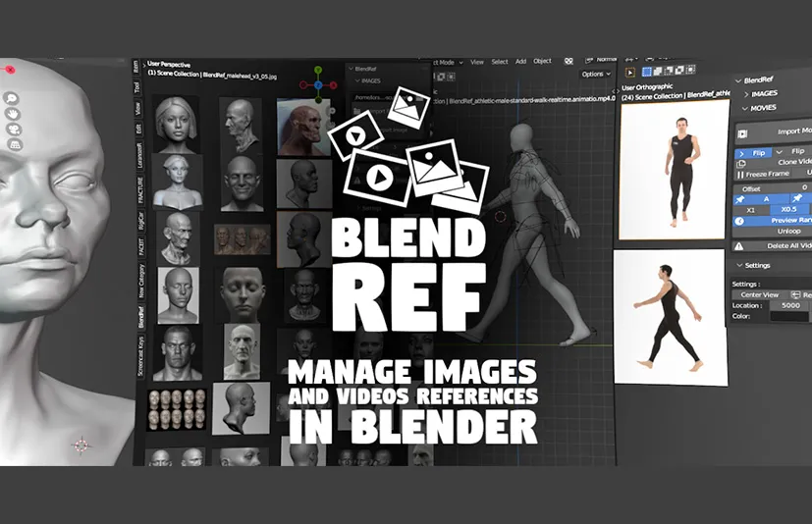Click the left pin icon beside A
The width and height of the screenshot is (812, 524).
point(740,200)
